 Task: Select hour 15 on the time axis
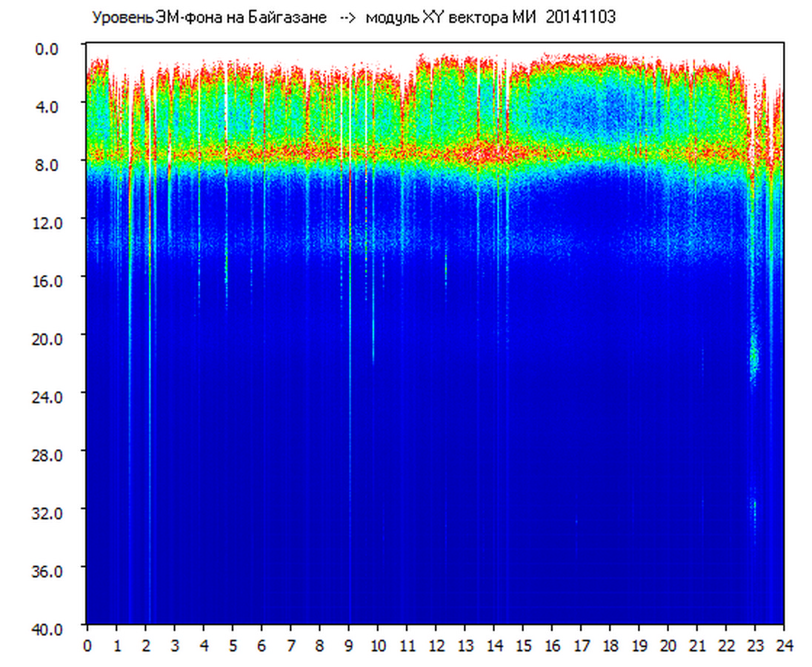click(x=523, y=646)
